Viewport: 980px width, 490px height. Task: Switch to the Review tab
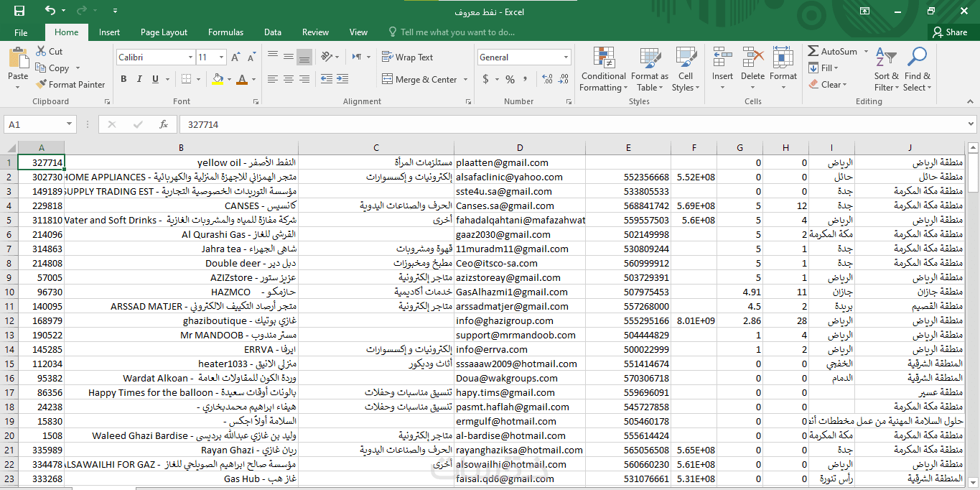pos(315,32)
